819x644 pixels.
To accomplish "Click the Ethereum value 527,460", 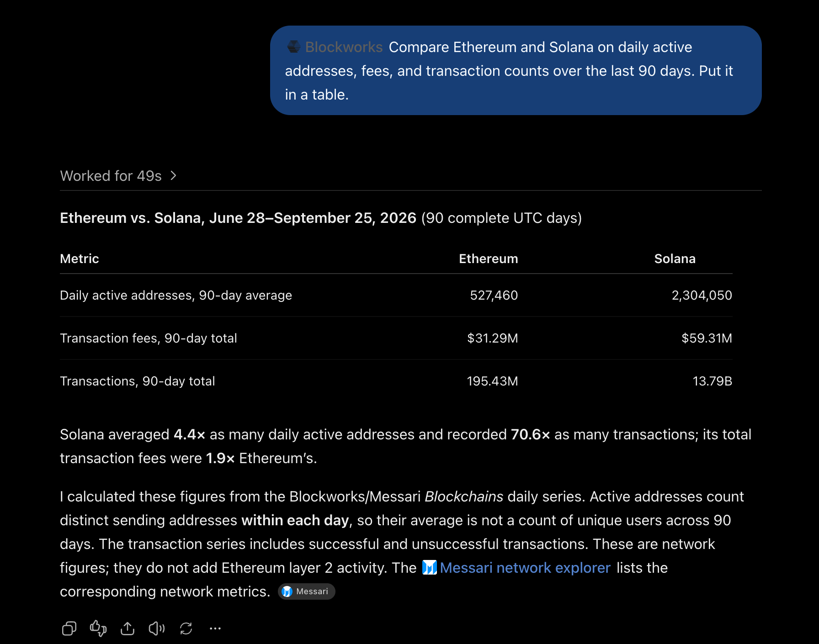I will (494, 295).
